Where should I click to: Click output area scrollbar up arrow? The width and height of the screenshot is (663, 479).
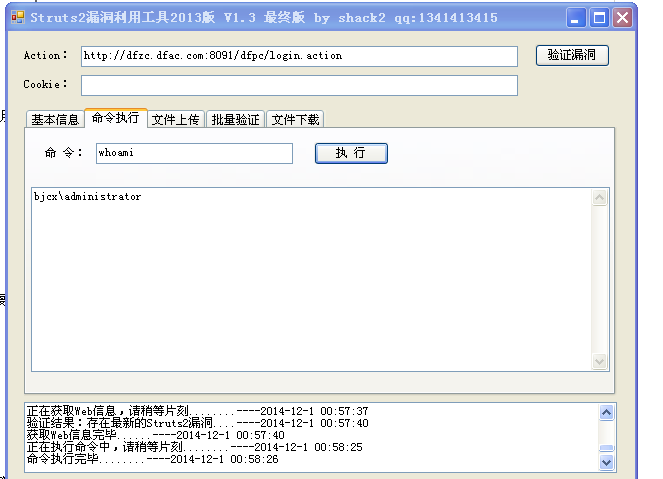pos(600,197)
